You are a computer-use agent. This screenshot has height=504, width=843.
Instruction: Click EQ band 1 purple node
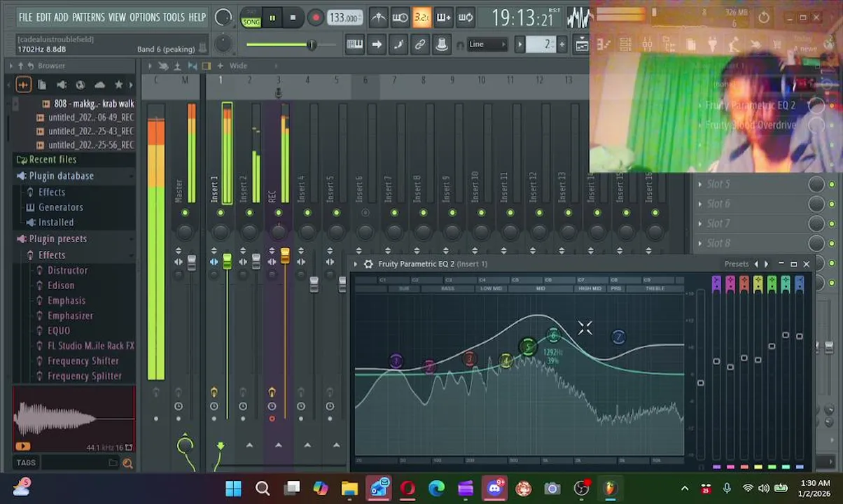click(x=396, y=361)
